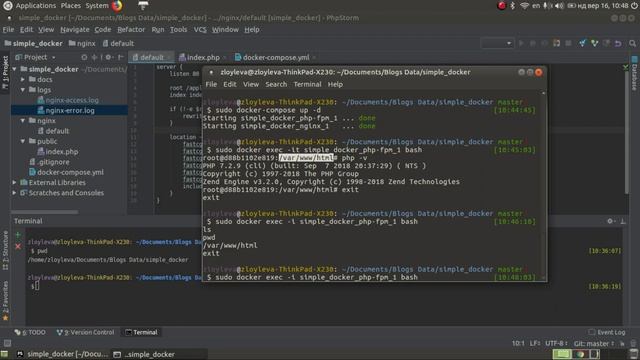
Task: Click the red record indicator in tray
Action: pyautogui.click(x=502, y=6)
